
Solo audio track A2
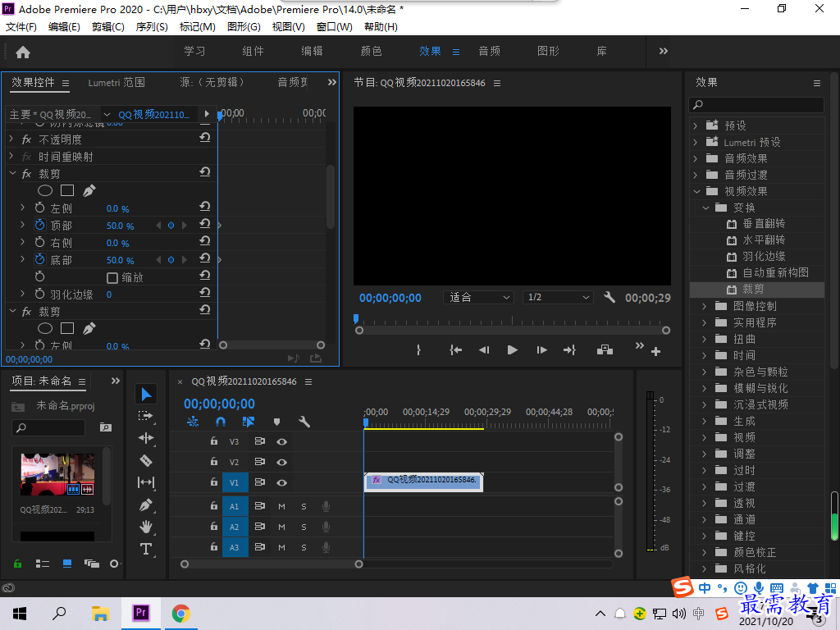click(x=304, y=527)
